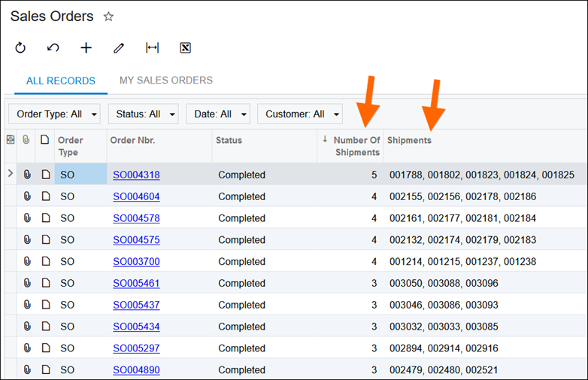Select shipments cell '002132, 002174, 002179, 002183'
The image size is (588, 380).
point(485,240)
